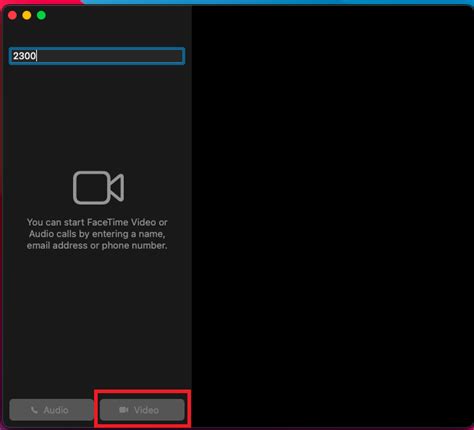474x430 pixels.
Task: Click the "Audio calls by entering a name" text line
Action: [x=97, y=234]
